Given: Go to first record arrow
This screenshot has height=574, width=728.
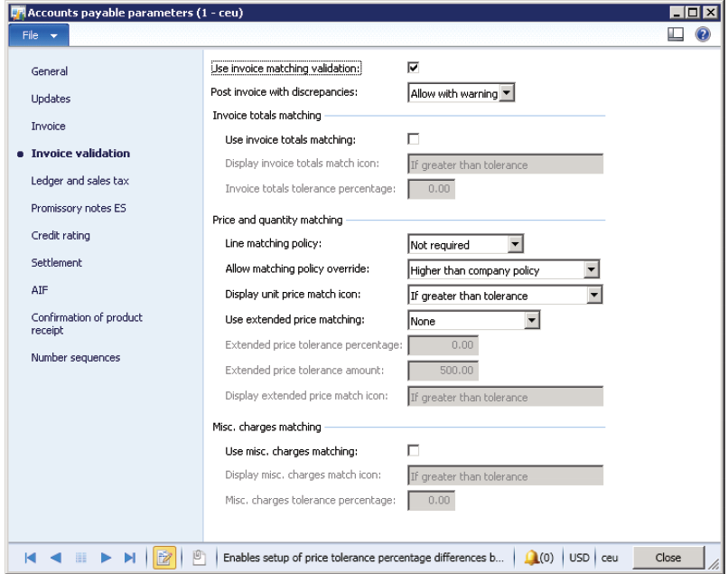Looking at the screenshot, I should coord(30,558).
